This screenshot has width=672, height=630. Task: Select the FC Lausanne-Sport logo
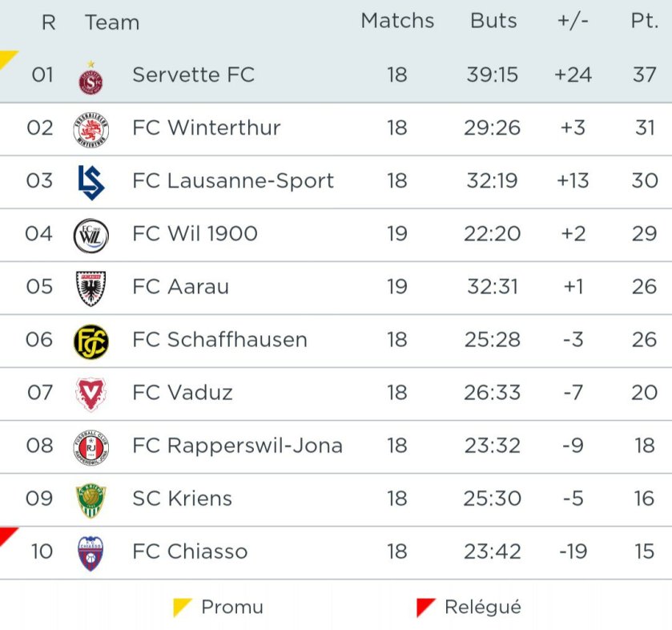91,181
